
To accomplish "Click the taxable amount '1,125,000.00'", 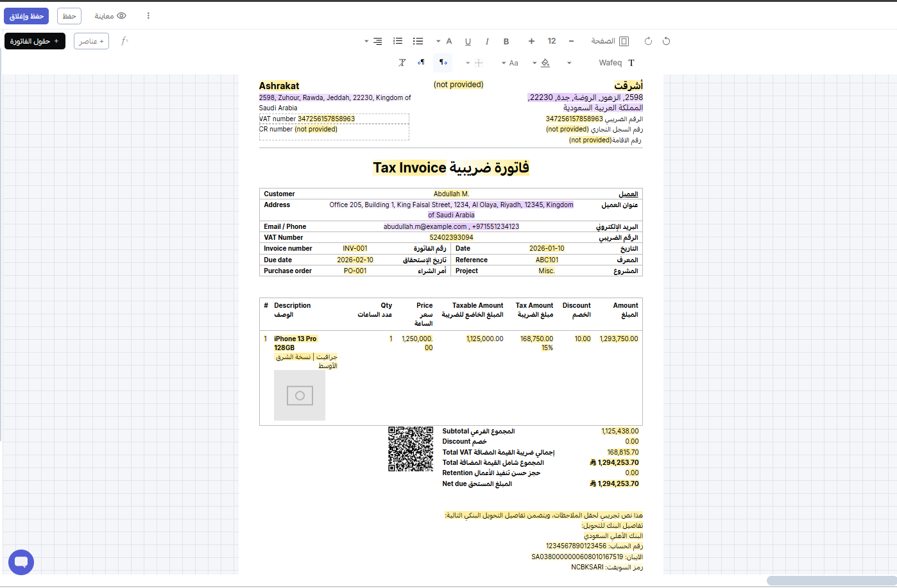I will pyautogui.click(x=484, y=339).
